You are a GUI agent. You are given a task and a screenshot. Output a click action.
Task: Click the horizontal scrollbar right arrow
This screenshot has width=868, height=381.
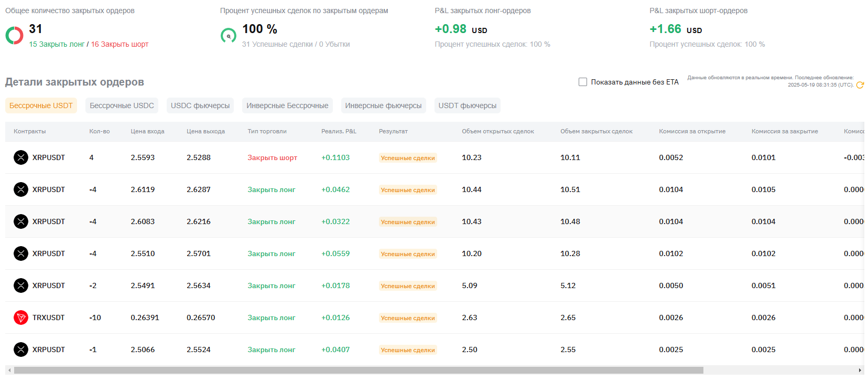tap(860, 370)
